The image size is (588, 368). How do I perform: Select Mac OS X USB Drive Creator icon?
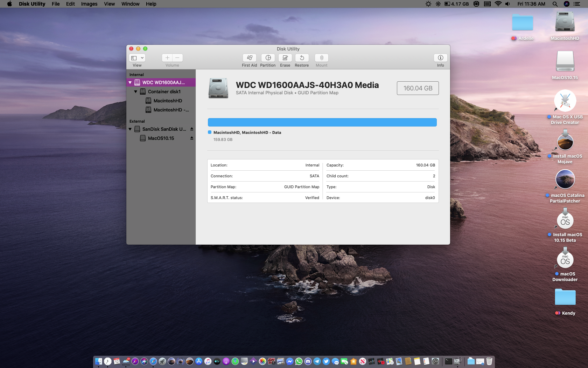(x=565, y=101)
